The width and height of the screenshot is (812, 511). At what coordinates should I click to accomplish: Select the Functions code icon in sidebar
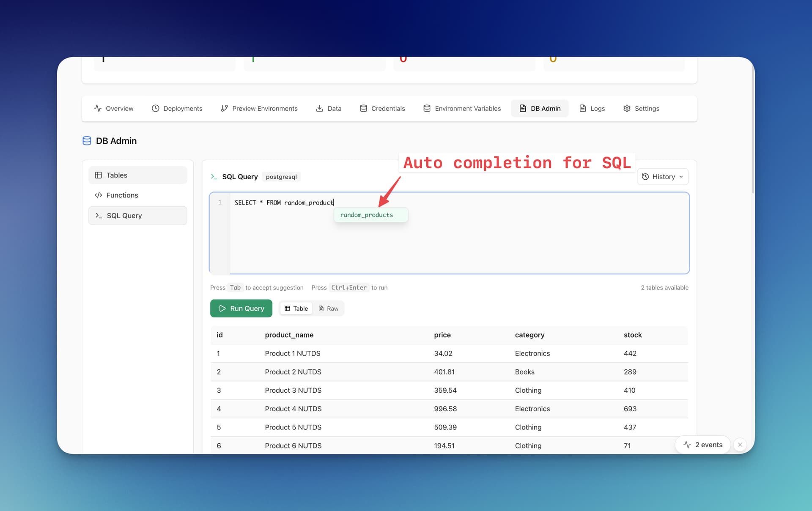click(99, 195)
